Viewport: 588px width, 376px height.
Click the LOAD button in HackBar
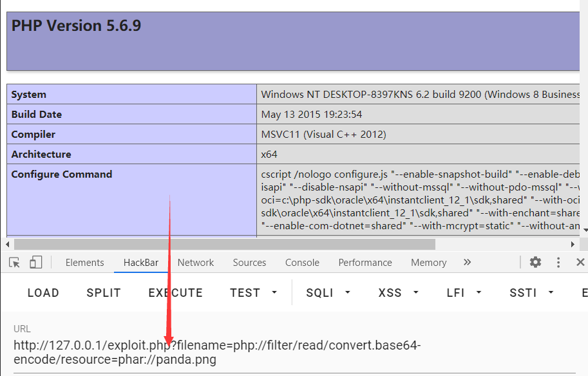click(x=43, y=293)
